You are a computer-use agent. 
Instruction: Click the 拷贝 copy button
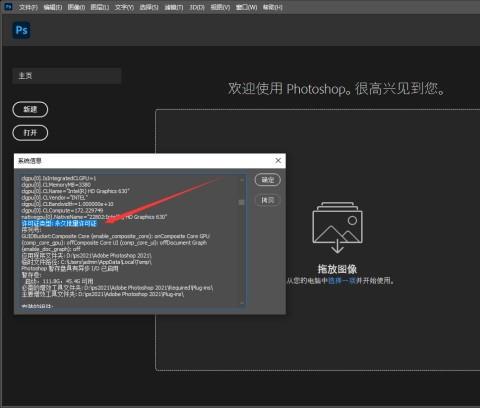pos(268,200)
